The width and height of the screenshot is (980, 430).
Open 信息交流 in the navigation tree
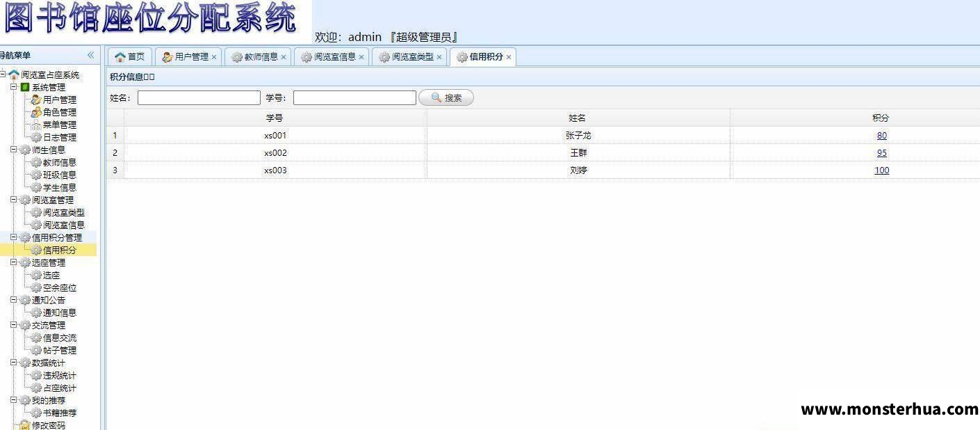(x=60, y=337)
